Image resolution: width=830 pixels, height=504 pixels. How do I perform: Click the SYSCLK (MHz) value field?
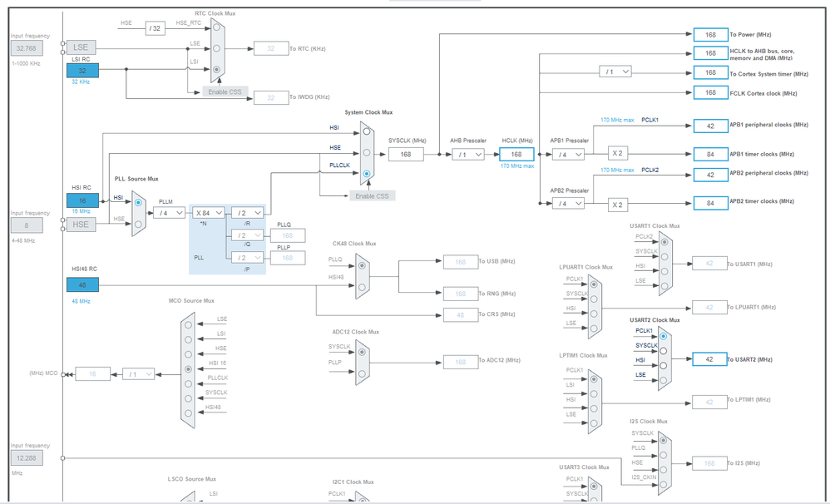[x=406, y=154]
